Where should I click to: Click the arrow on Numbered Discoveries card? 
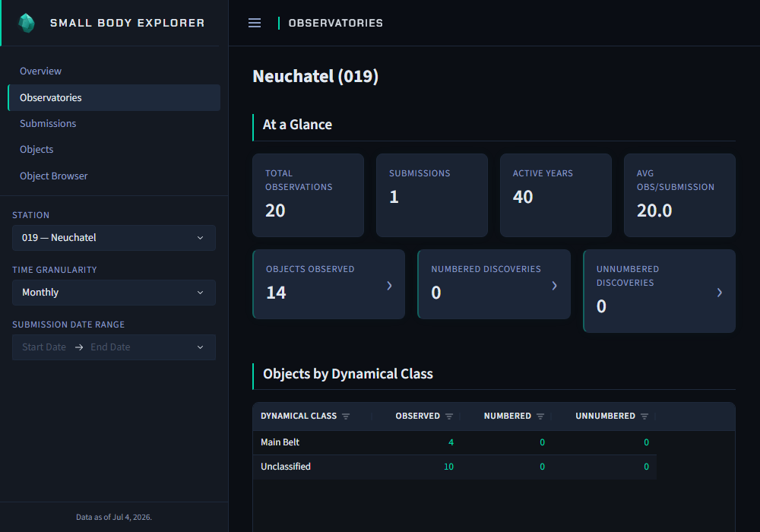[555, 286]
